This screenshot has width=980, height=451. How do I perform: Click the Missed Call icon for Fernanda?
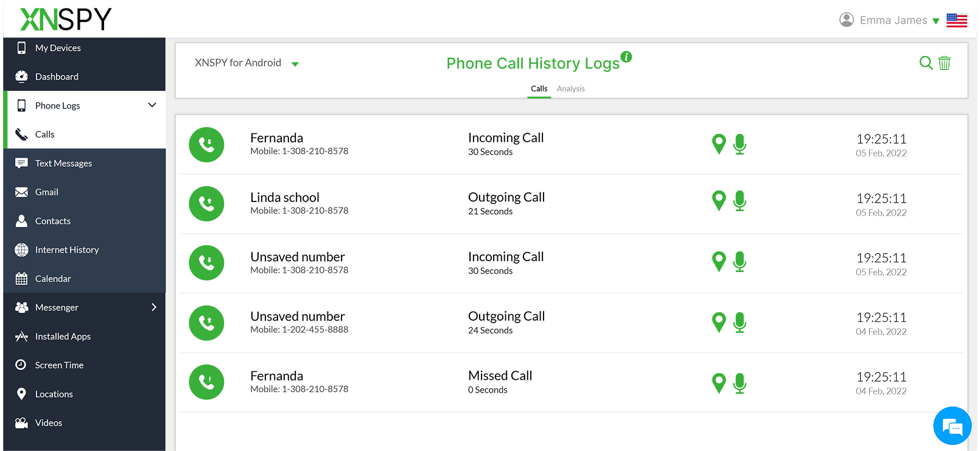(x=206, y=382)
